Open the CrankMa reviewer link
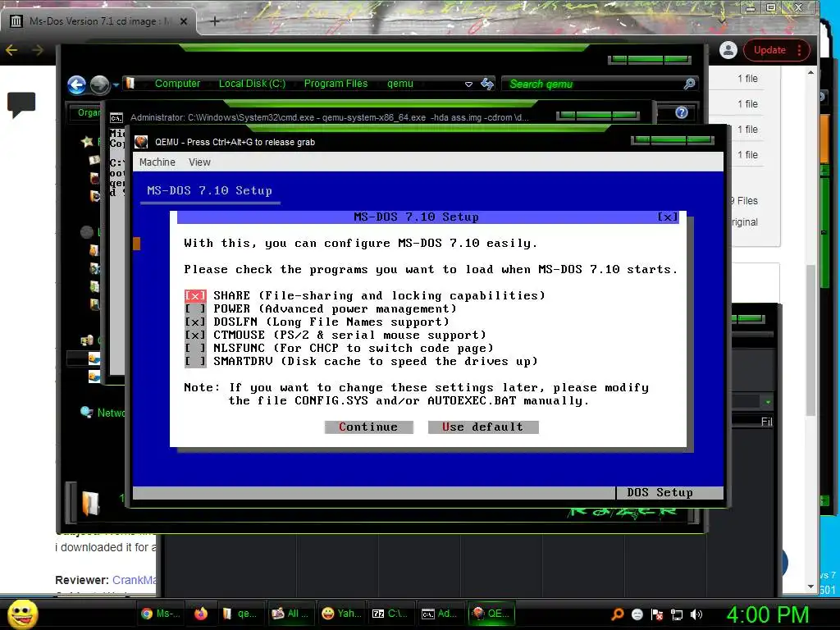Viewport: 840px width, 630px height. coord(135,580)
